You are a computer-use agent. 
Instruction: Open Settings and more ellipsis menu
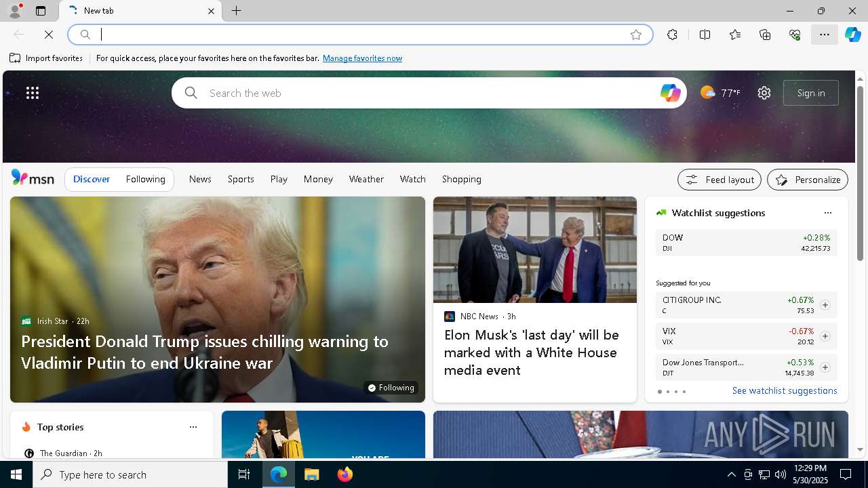[825, 35]
